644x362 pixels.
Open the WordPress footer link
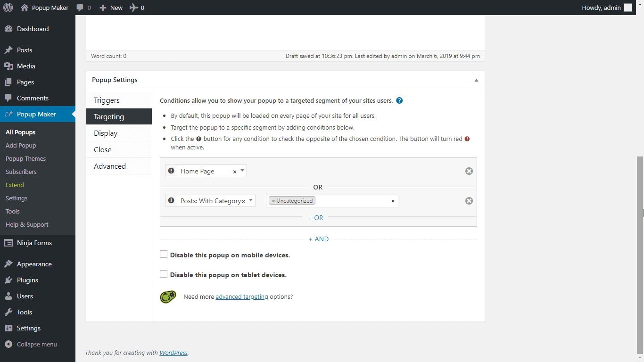click(x=173, y=353)
